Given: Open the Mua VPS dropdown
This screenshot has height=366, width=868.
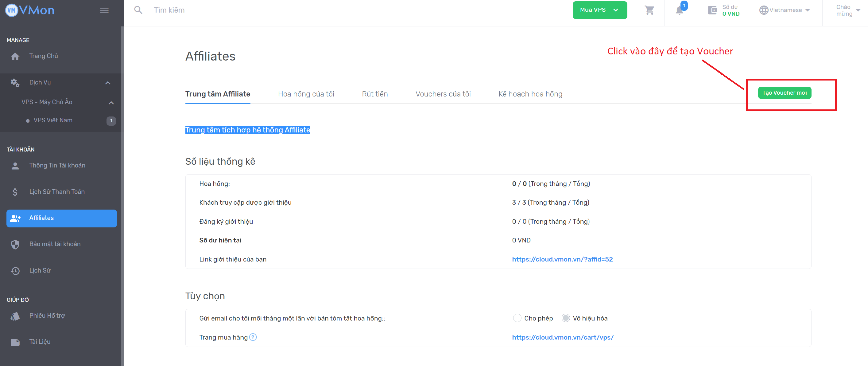Looking at the screenshot, I should click(599, 10).
